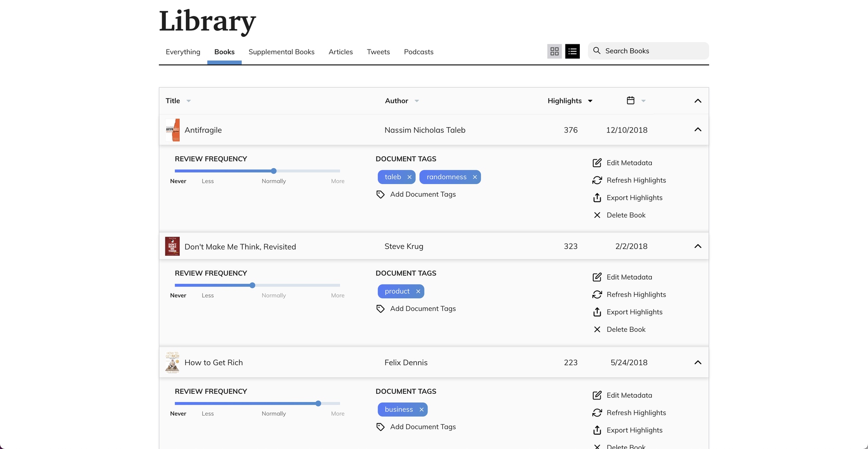Click Export Highlights icon for How to Get Rich

point(597,430)
